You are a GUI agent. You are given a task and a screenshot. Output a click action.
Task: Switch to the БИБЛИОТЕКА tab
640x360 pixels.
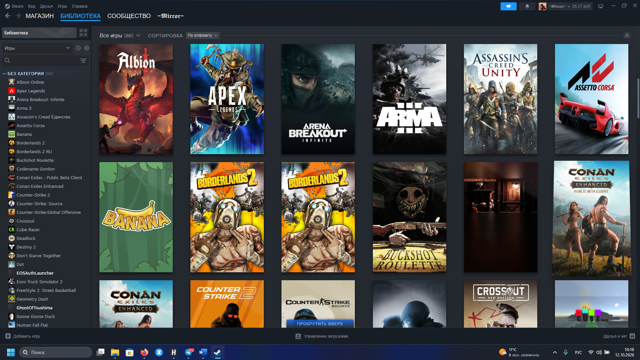[x=80, y=16]
